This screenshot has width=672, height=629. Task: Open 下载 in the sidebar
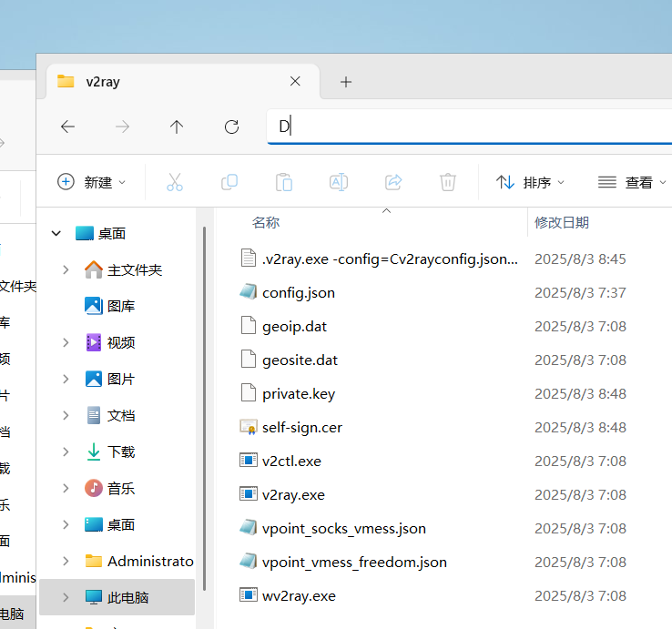tap(110, 452)
